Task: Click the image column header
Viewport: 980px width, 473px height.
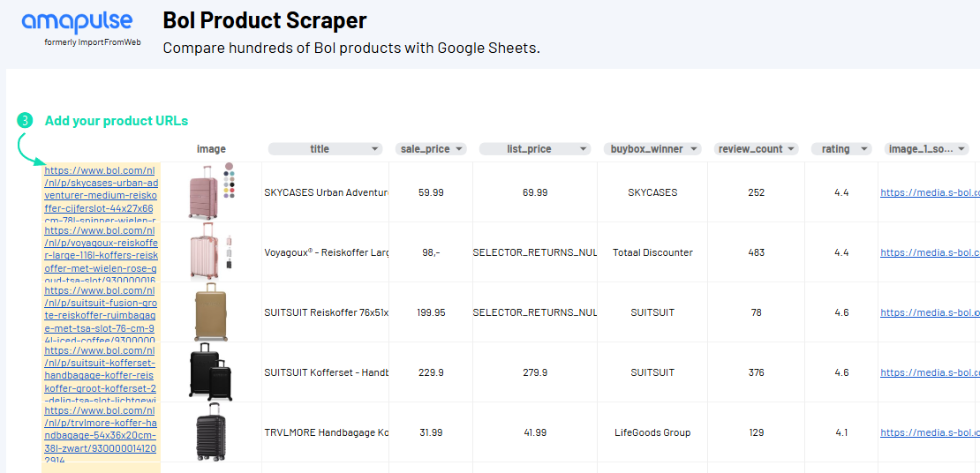Action: 211,149
